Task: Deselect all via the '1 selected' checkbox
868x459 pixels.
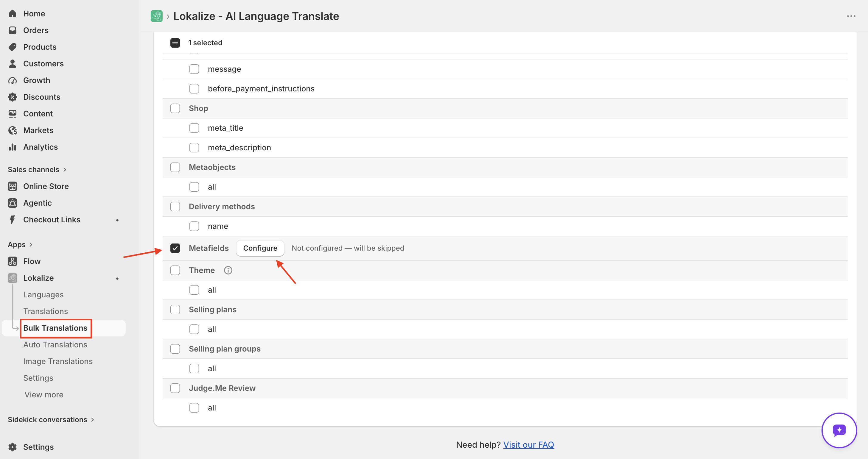Action: click(x=175, y=43)
